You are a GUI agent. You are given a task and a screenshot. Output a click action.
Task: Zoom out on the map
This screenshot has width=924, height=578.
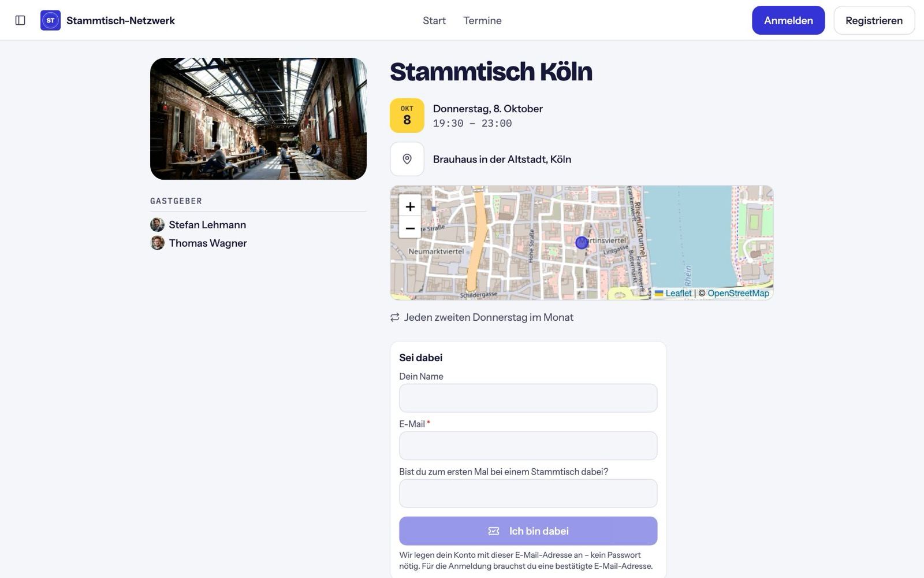tap(410, 228)
